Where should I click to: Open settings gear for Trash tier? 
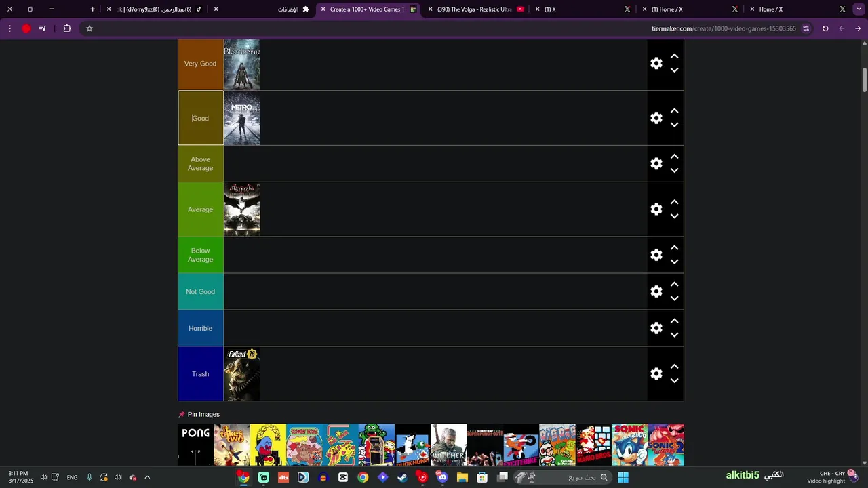point(656,373)
